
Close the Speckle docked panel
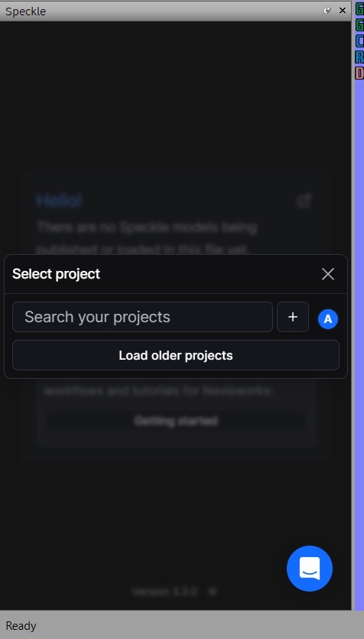click(343, 11)
